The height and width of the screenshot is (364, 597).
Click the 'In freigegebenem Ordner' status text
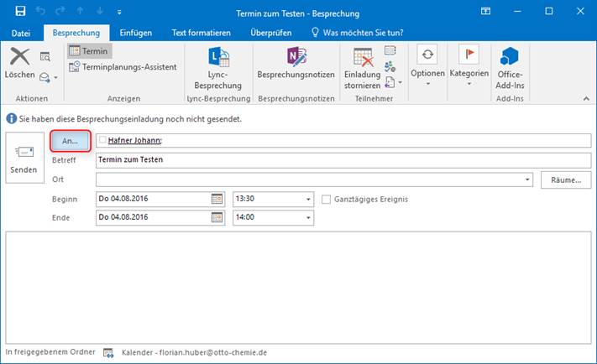50,351
